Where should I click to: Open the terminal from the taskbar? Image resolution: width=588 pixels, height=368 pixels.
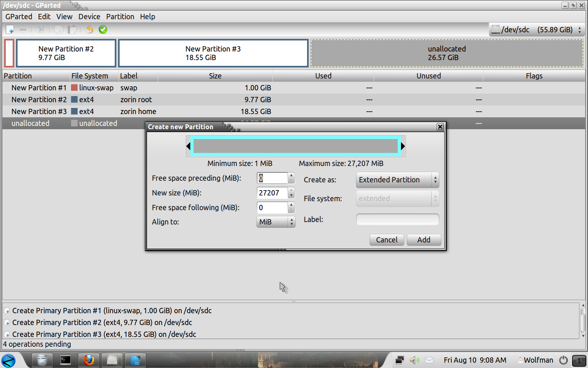[x=65, y=360]
